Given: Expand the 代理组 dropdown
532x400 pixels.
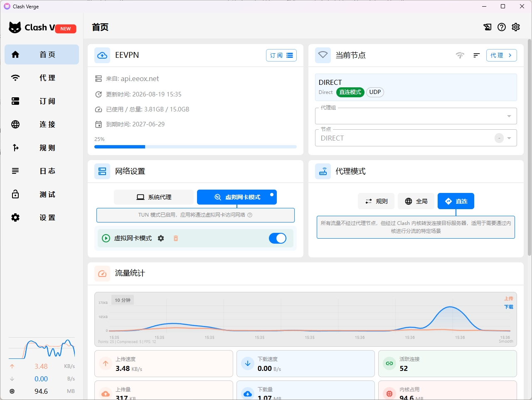Looking at the screenshot, I should [x=416, y=116].
